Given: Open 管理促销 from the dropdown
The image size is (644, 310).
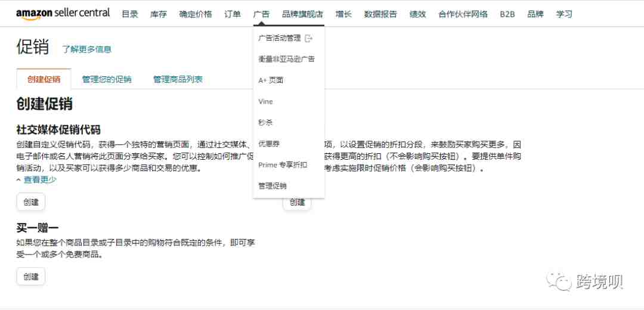Looking at the screenshot, I should coord(273,186).
